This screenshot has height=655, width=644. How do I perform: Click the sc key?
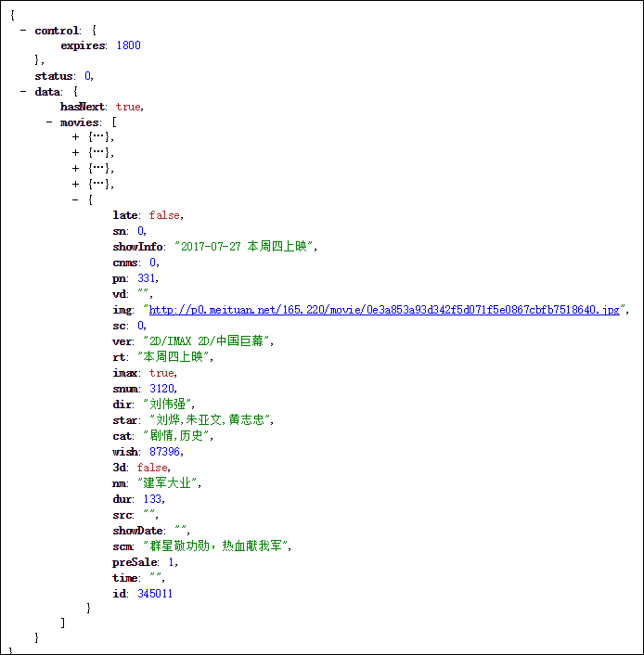tap(119, 326)
